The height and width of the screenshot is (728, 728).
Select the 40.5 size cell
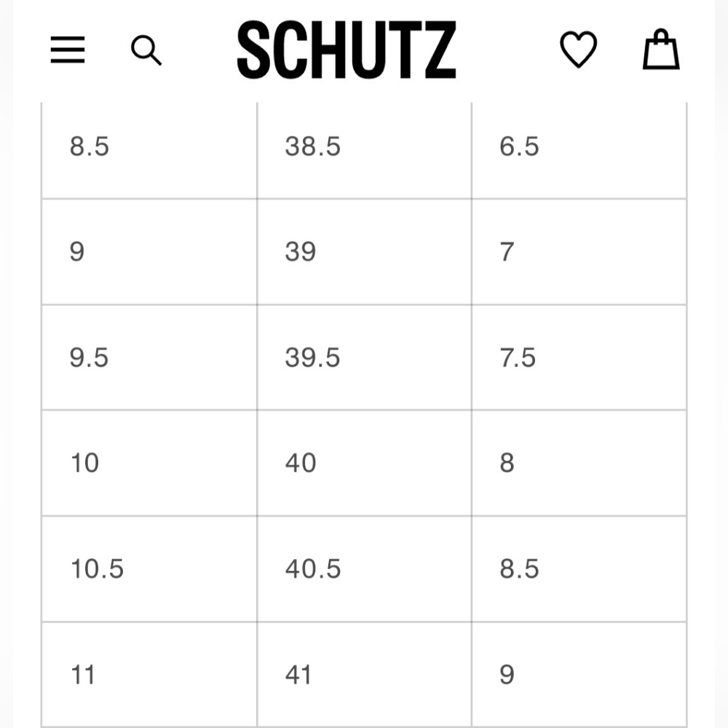(x=365, y=569)
